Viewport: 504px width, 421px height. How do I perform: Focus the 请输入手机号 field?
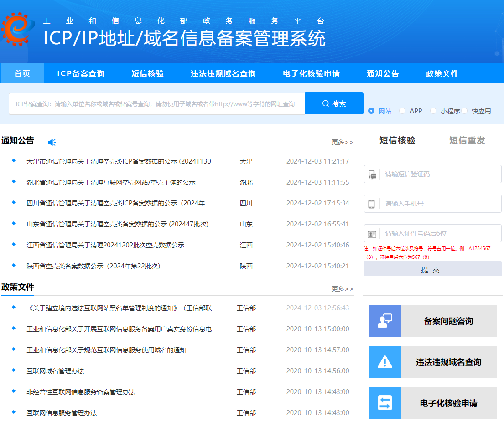(x=433, y=204)
